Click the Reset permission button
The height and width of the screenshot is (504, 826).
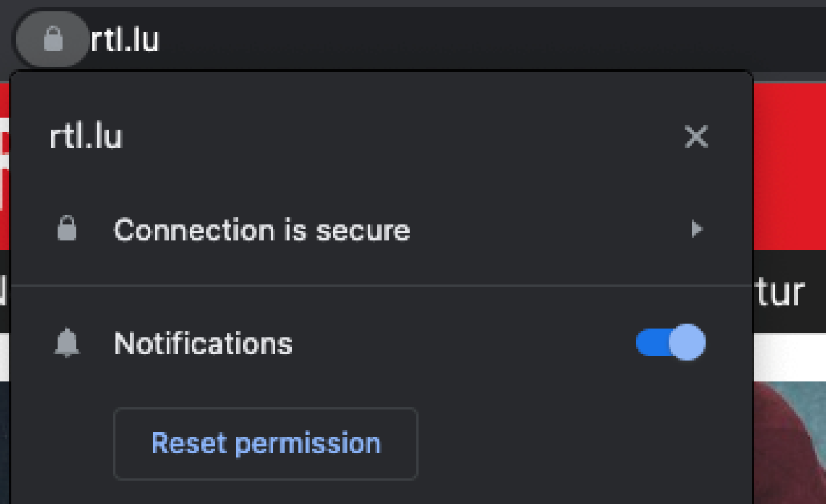(x=266, y=443)
